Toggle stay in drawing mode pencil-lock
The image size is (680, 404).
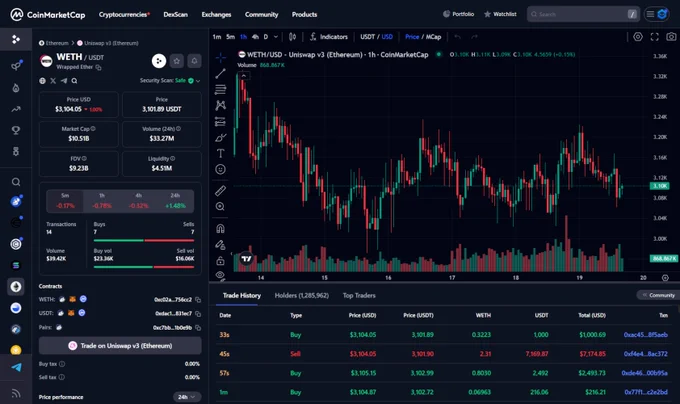[x=220, y=245]
